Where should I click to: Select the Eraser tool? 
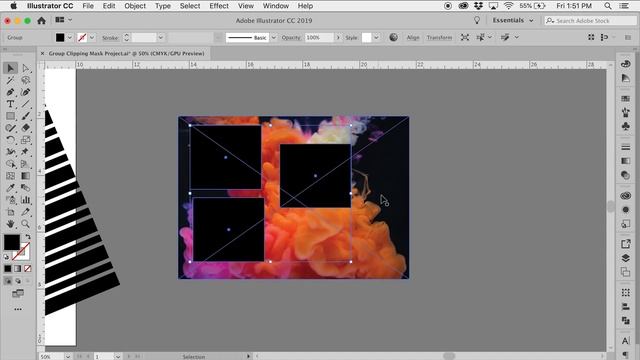point(26,128)
